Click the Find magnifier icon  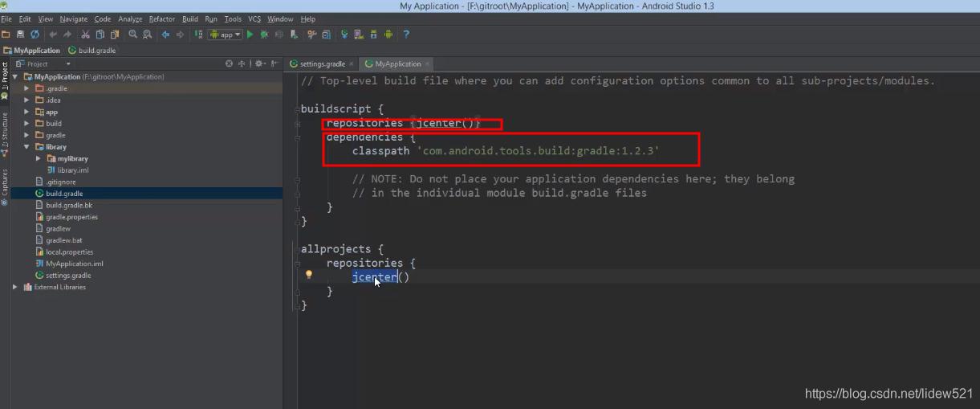click(x=132, y=35)
